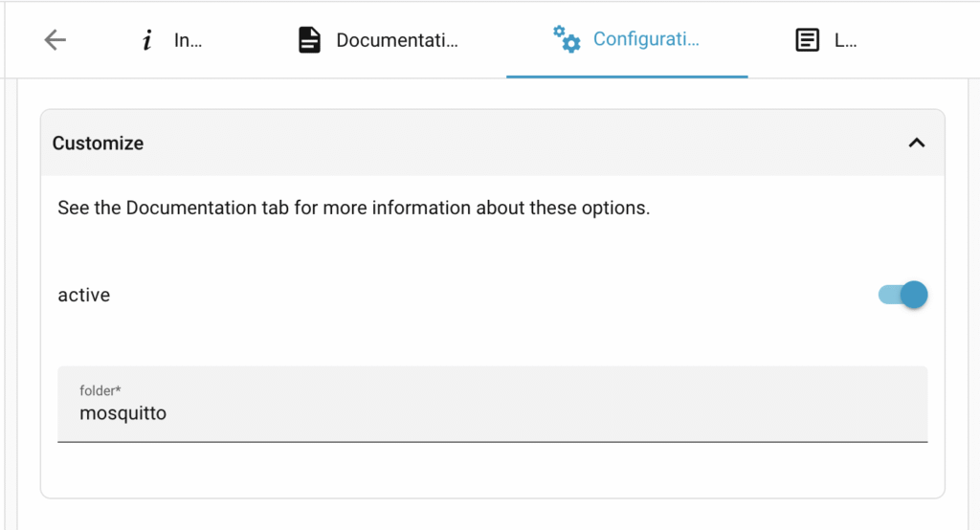This screenshot has height=530, width=980.
Task: Click the "active" option label
Action: (x=84, y=296)
